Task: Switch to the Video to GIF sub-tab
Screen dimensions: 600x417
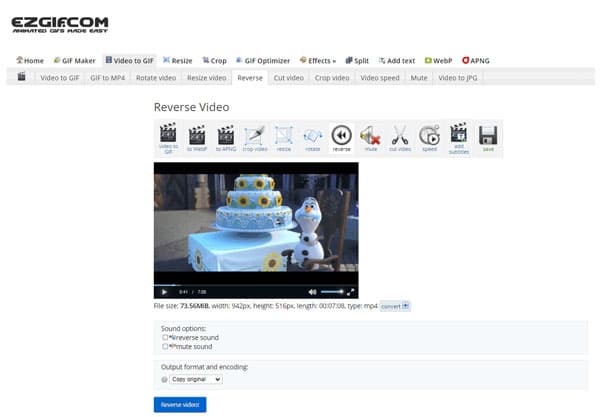Action: 60,78
